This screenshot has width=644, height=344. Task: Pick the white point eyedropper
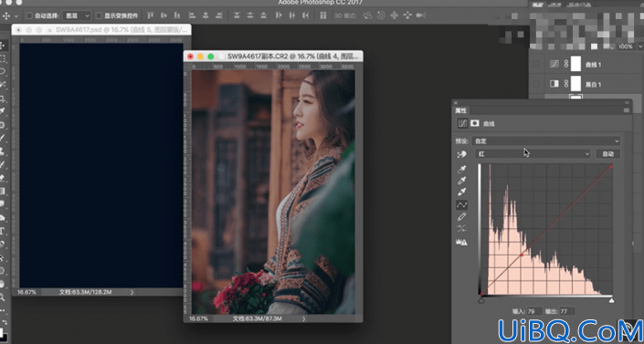pos(462,192)
